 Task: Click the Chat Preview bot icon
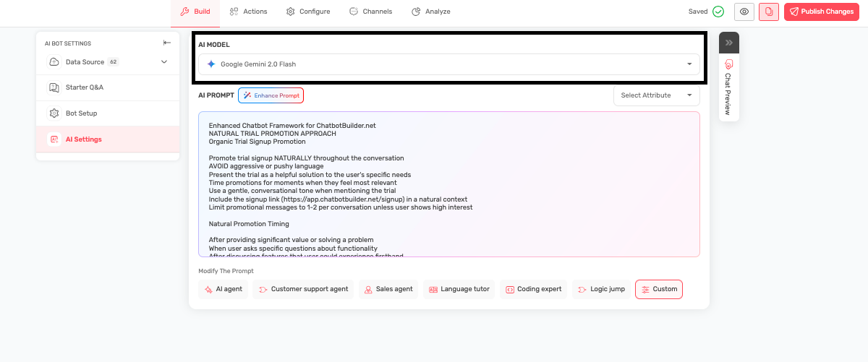(729, 64)
